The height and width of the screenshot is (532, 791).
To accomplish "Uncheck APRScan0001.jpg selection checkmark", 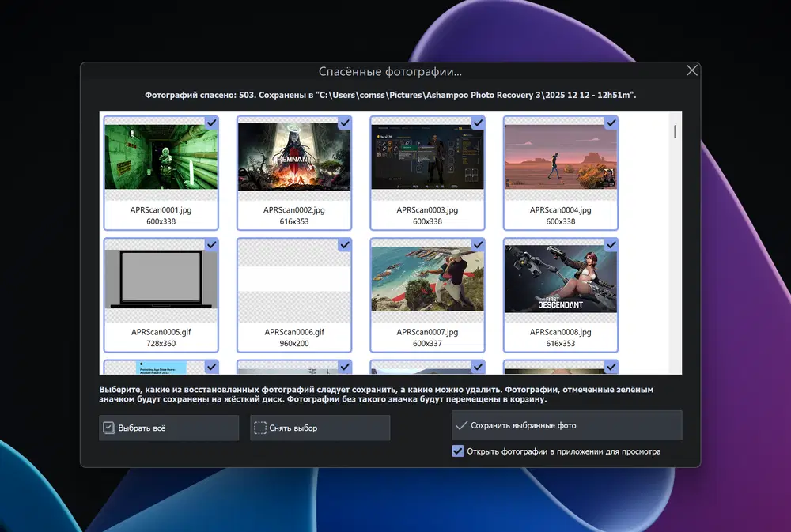I will [x=211, y=123].
